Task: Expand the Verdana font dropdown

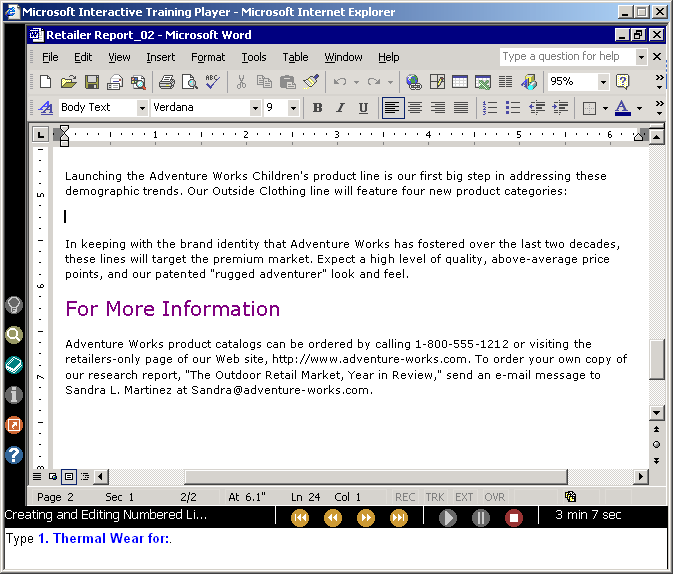Action: pyautogui.click(x=255, y=108)
